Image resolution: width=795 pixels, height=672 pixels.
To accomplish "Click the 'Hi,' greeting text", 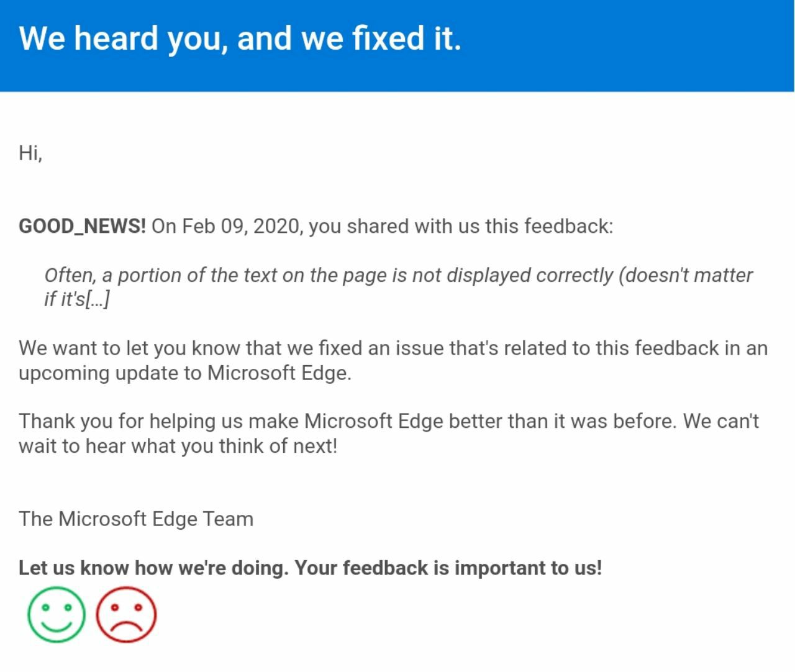I will click(30, 153).
